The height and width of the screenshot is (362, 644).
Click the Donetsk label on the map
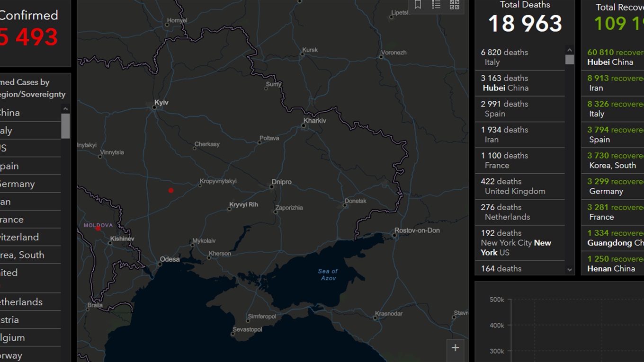356,201
